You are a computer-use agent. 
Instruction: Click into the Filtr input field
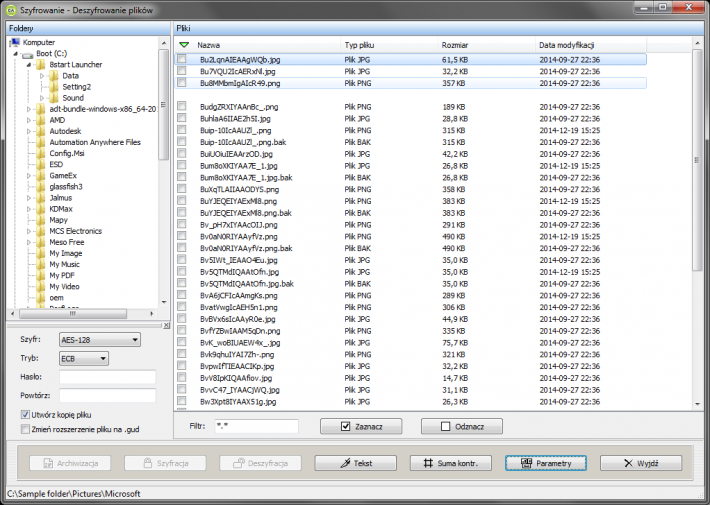pyautogui.click(x=256, y=426)
